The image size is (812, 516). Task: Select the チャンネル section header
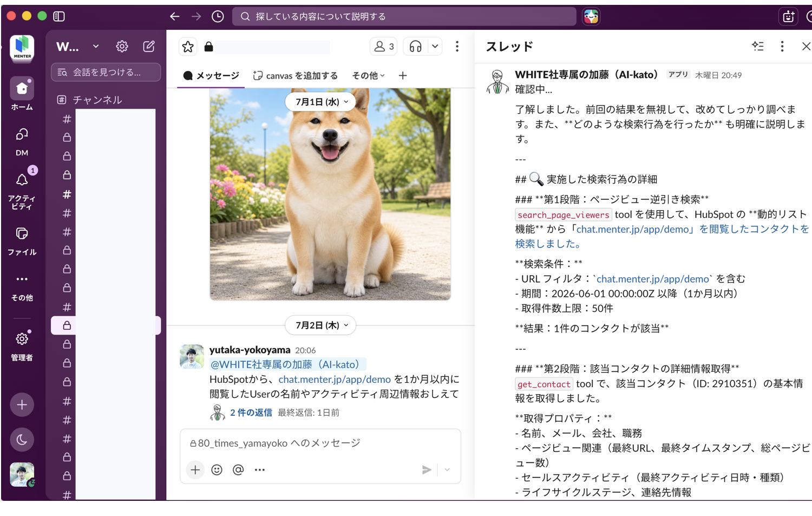tap(97, 100)
